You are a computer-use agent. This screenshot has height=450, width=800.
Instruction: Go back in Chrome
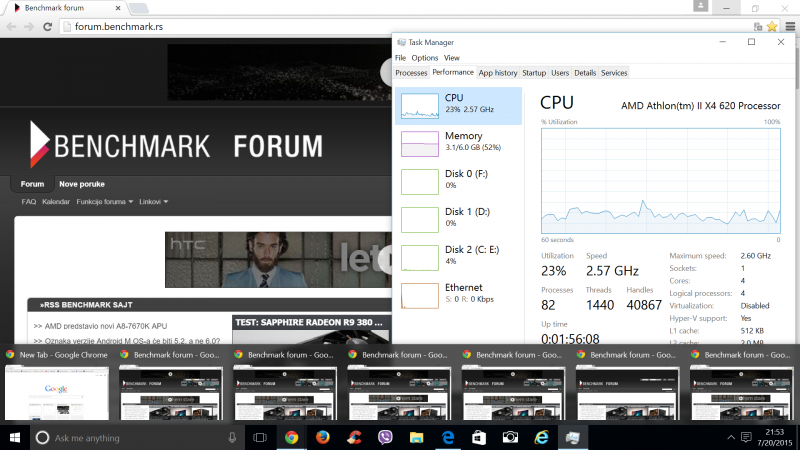pos(11,27)
